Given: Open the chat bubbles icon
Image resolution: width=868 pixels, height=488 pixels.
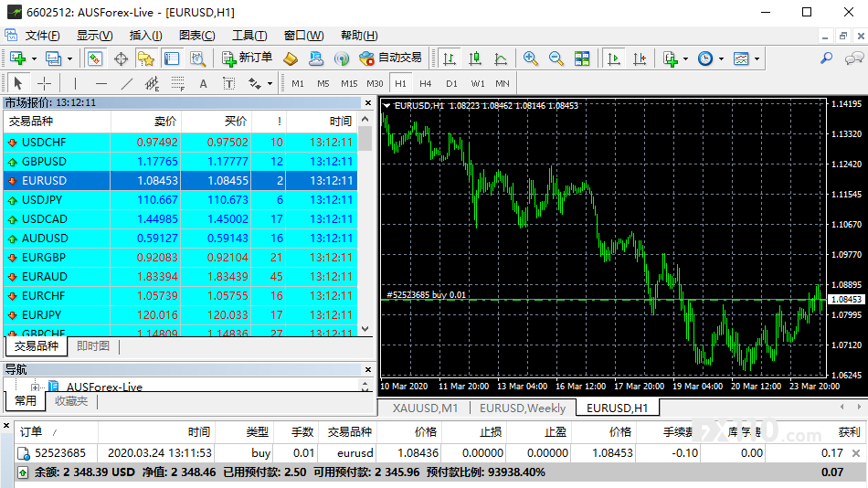Looking at the screenshot, I should click(854, 58).
